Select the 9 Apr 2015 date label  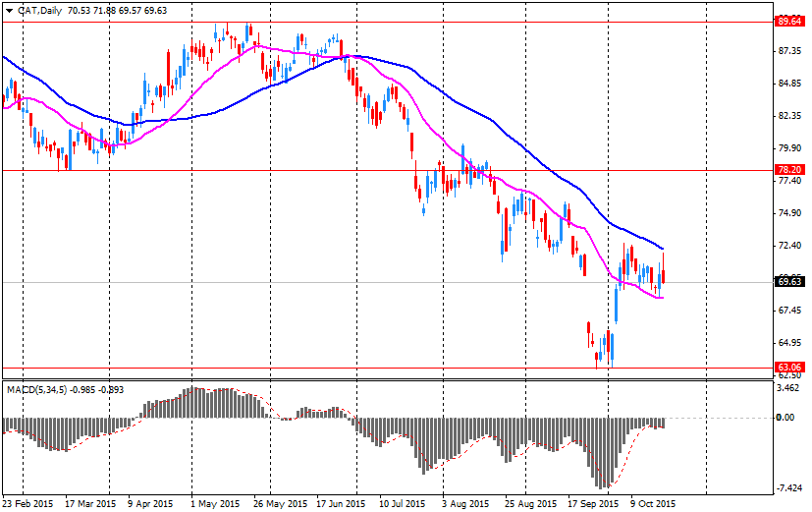click(150, 504)
